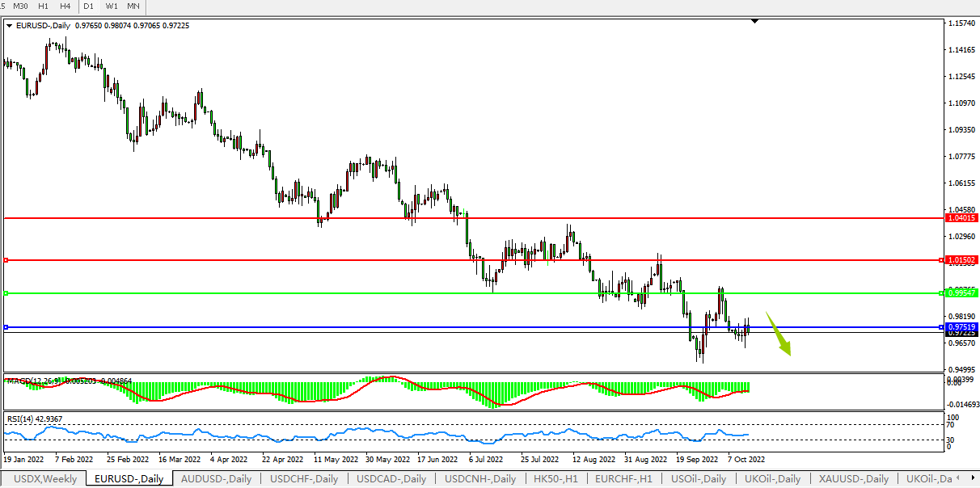Open the USDX,Weekly chart tab
This screenshot has height=488, width=980.
pos(45,479)
